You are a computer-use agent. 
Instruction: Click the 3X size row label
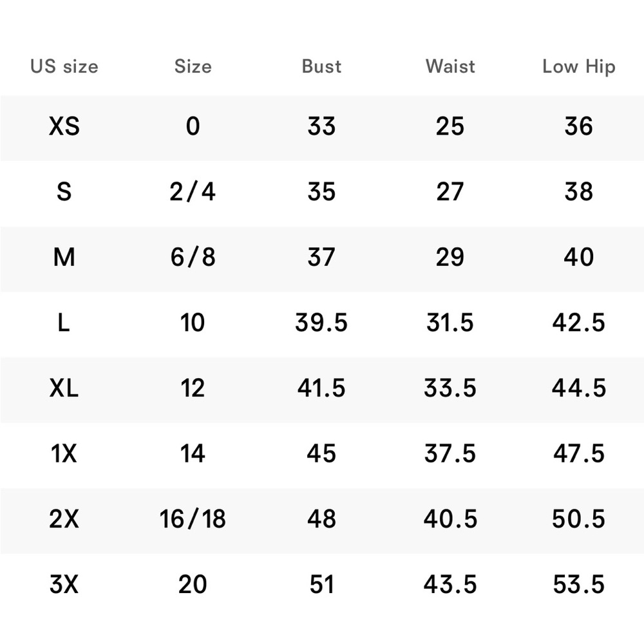(64, 585)
